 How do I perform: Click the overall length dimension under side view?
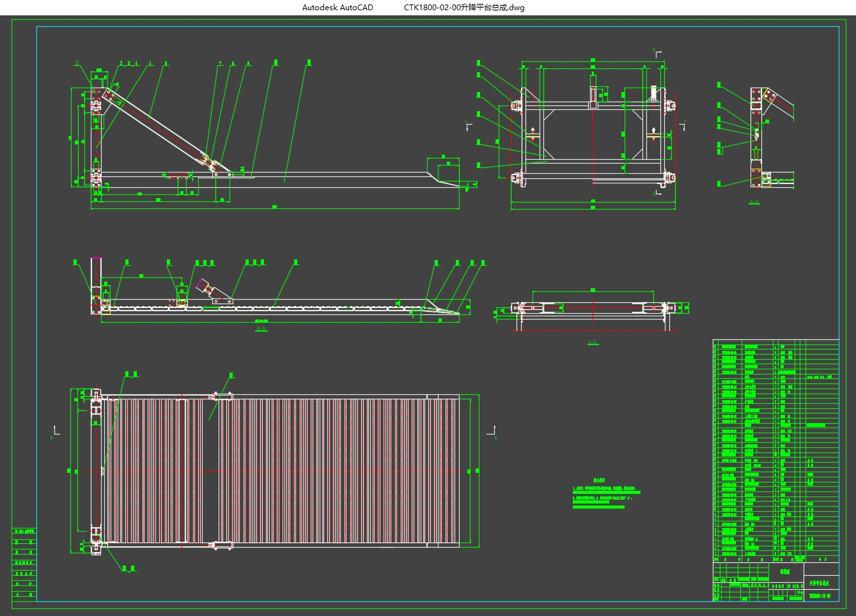pyautogui.click(x=275, y=207)
